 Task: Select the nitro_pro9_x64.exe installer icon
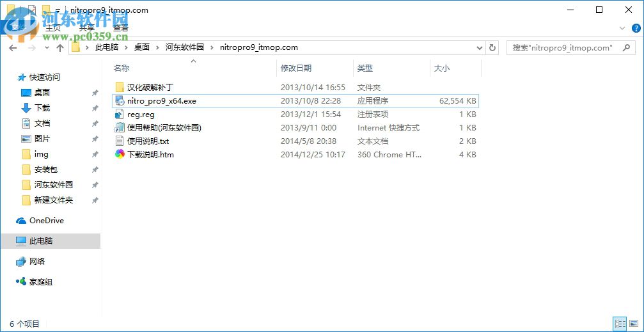click(x=120, y=100)
